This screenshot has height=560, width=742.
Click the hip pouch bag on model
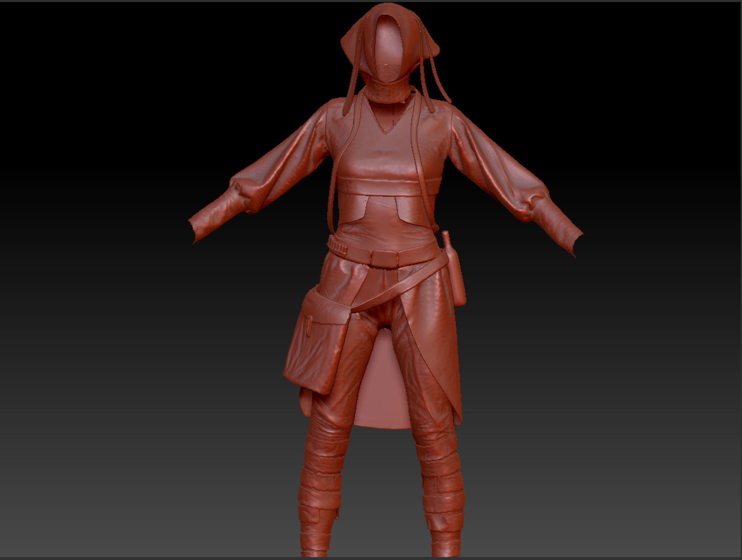[x=318, y=341]
